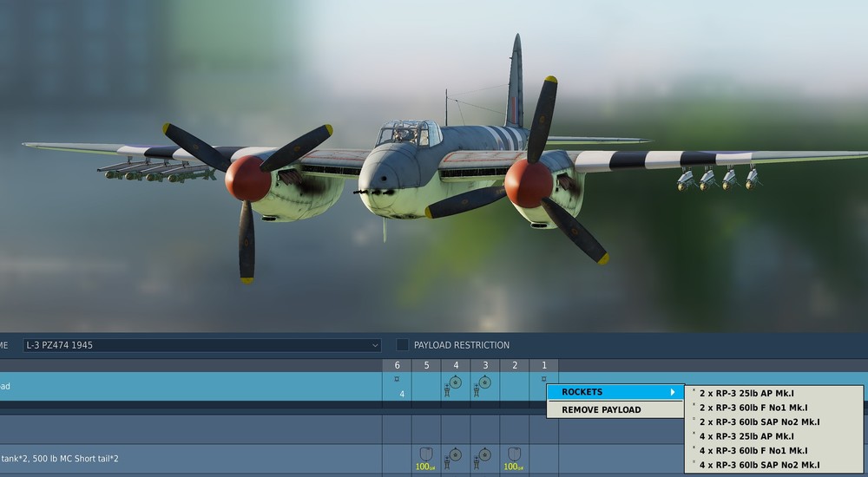Click the pylon 4 column header
Image resolution: width=868 pixels, height=477 pixels.
coord(456,365)
